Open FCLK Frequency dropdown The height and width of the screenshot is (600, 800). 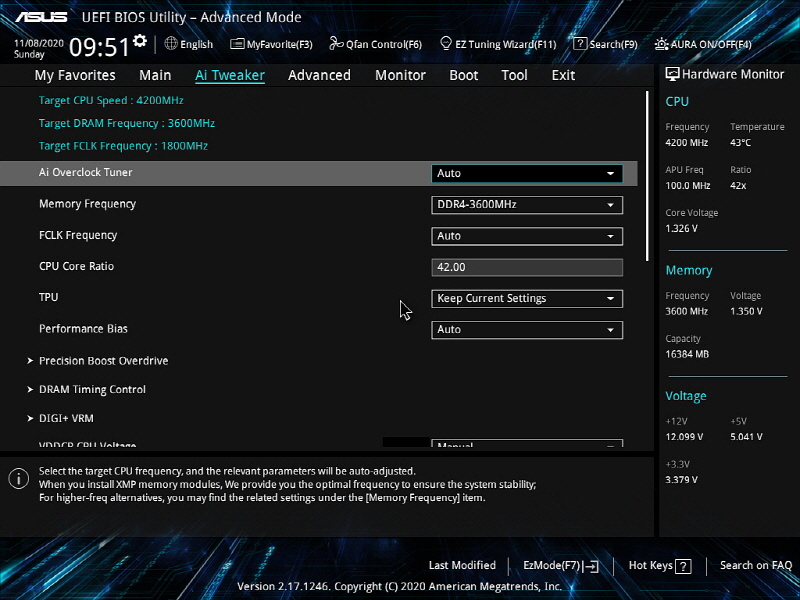[527, 236]
